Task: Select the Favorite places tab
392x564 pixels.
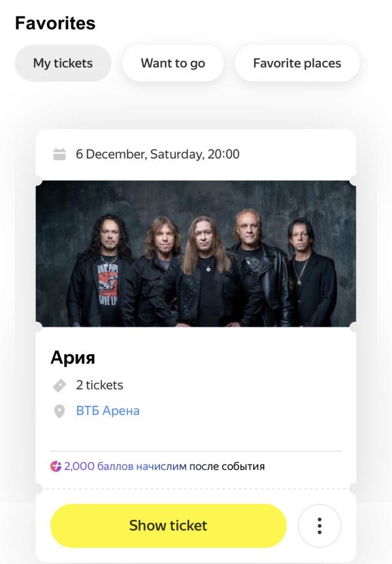Action: click(x=297, y=63)
